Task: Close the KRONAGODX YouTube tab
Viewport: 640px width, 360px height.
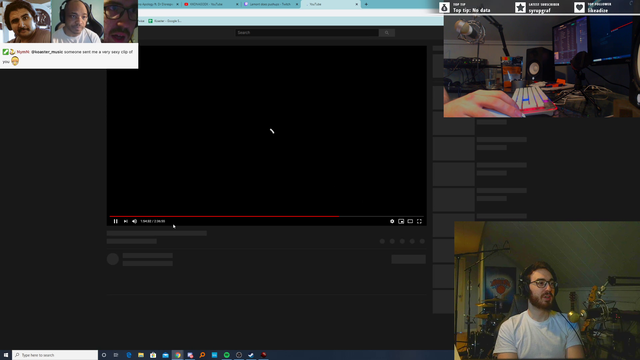Action: 237,4
